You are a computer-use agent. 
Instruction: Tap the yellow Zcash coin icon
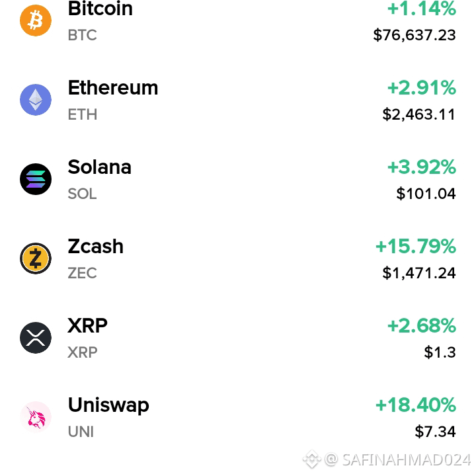click(x=36, y=258)
